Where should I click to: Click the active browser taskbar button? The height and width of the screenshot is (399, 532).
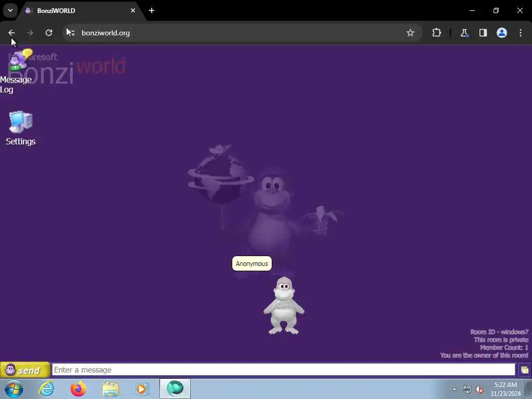175,389
